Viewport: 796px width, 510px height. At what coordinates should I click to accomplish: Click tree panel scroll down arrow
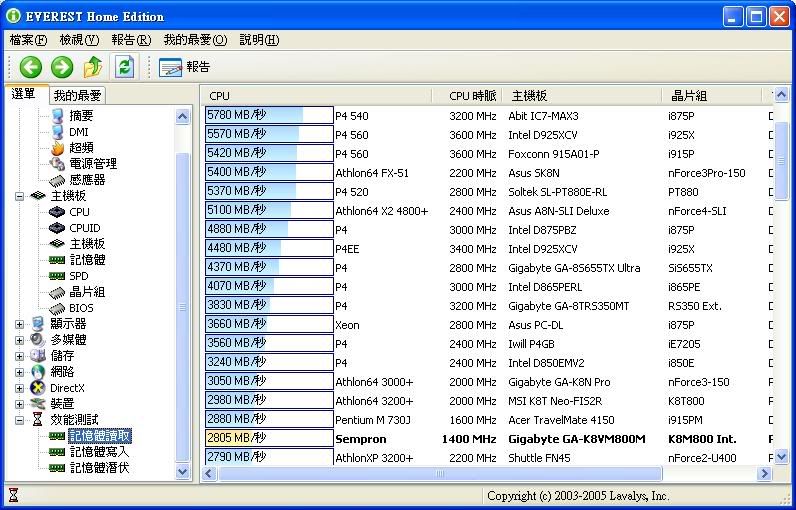tap(183, 471)
